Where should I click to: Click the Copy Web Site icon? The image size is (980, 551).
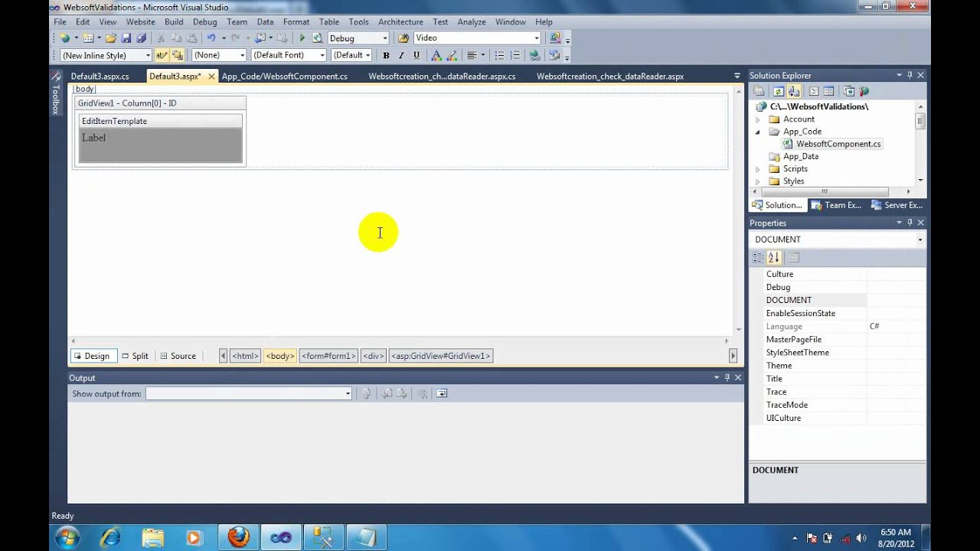tap(849, 91)
